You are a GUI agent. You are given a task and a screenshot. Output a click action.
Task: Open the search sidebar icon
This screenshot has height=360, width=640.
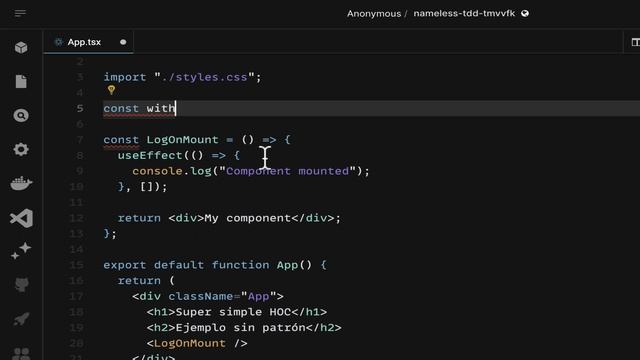click(21, 116)
